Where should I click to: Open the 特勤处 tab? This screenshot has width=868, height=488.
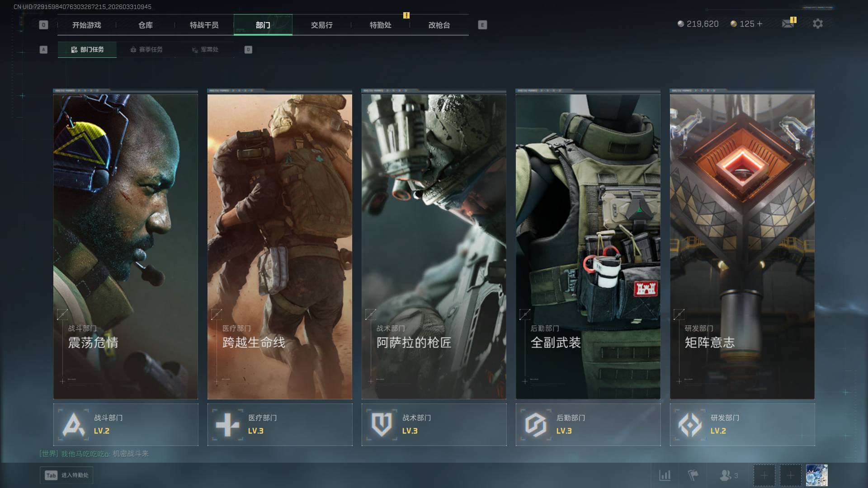point(380,25)
